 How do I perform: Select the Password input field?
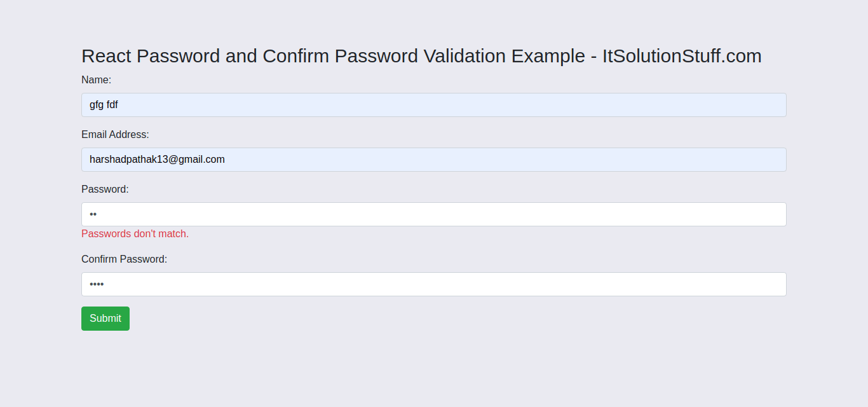[x=433, y=214]
